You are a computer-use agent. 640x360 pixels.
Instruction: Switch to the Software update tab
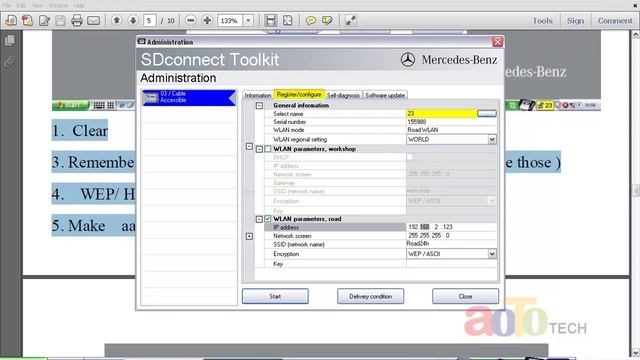click(x=385, y=95)
